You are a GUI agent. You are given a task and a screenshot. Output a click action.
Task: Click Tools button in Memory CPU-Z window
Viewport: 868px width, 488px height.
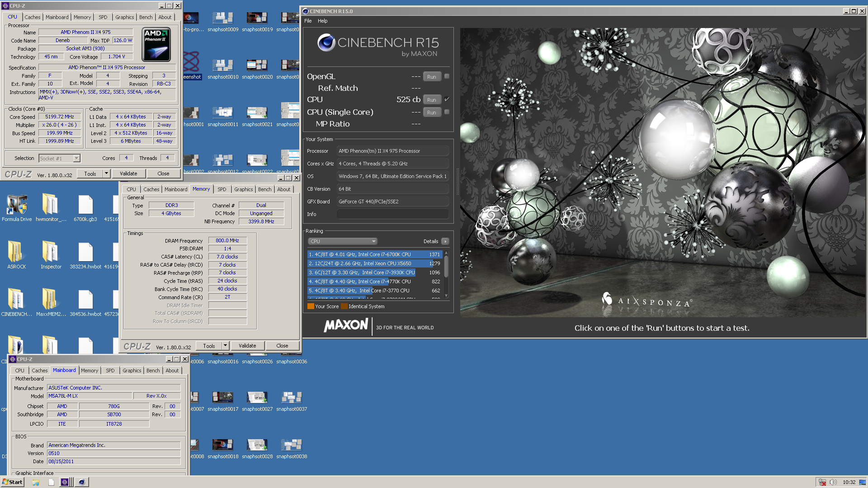[209, 346]
